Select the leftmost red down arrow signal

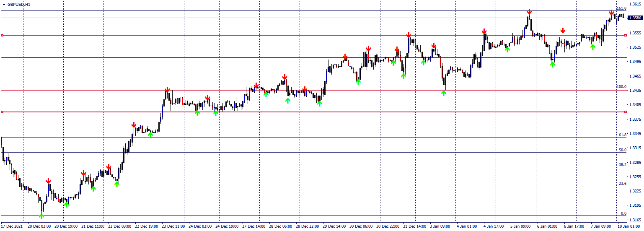49,181
